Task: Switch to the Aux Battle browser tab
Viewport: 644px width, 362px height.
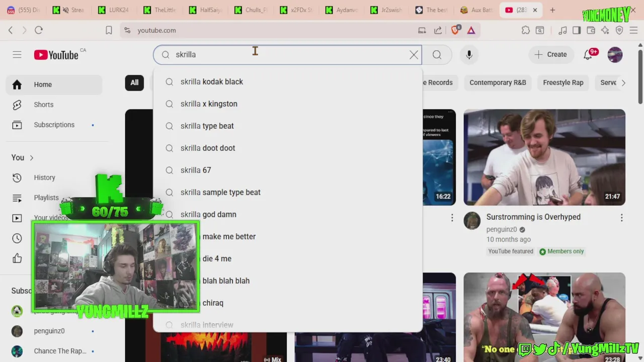Action: point(476,10)
